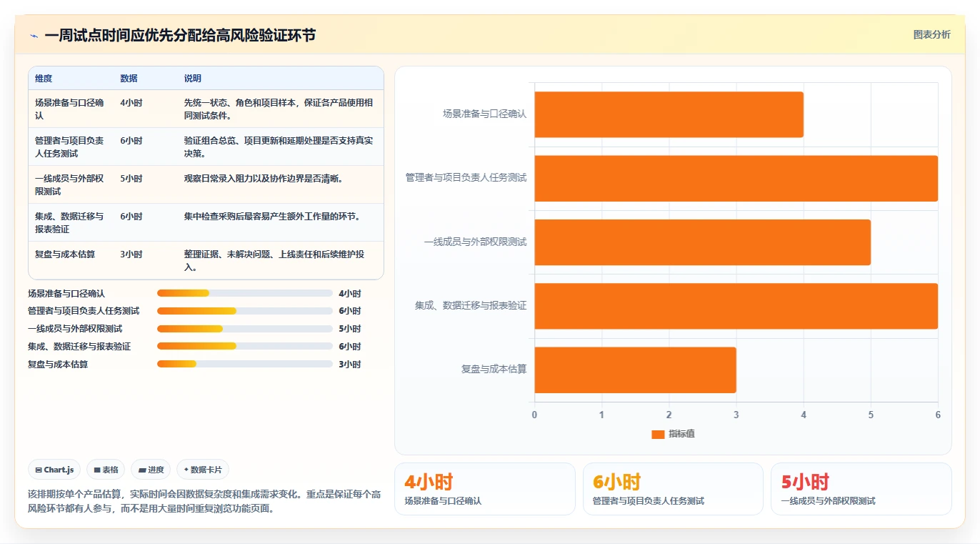980x544 pixels.
Task: Click the 一线成员与外部权限测试 chart bar
Action: 702,242
